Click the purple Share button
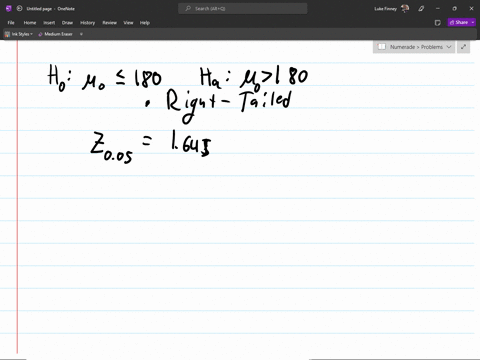The height and width of the screenshot is (360, 480). pos(459,22)
